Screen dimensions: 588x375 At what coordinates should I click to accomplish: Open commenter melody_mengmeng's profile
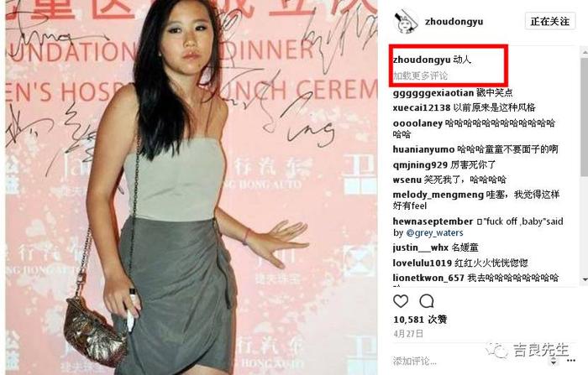(438, 195)
